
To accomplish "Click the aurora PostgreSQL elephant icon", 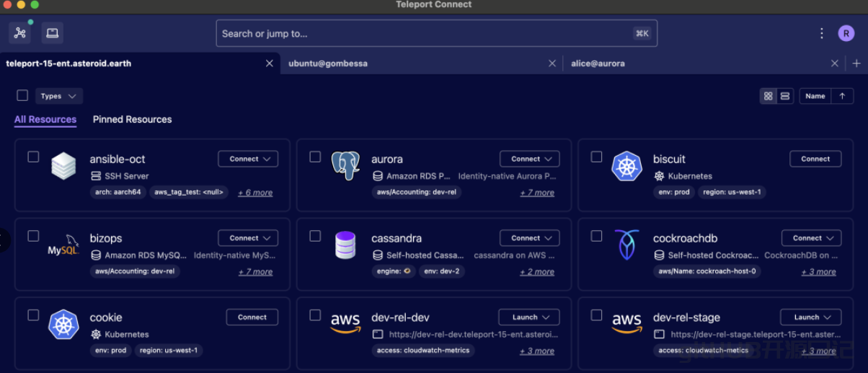I will 345,166.
